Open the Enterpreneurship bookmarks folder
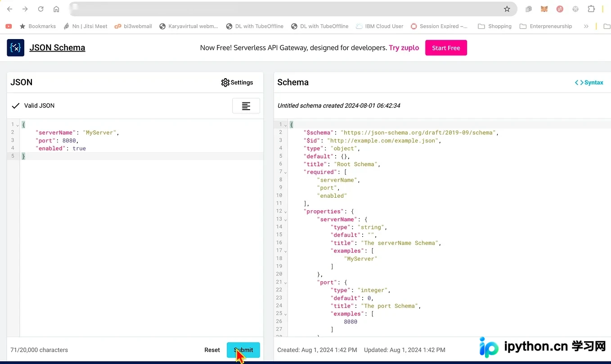The width and height of the screenshot is (611, 364). click(546, 27)
